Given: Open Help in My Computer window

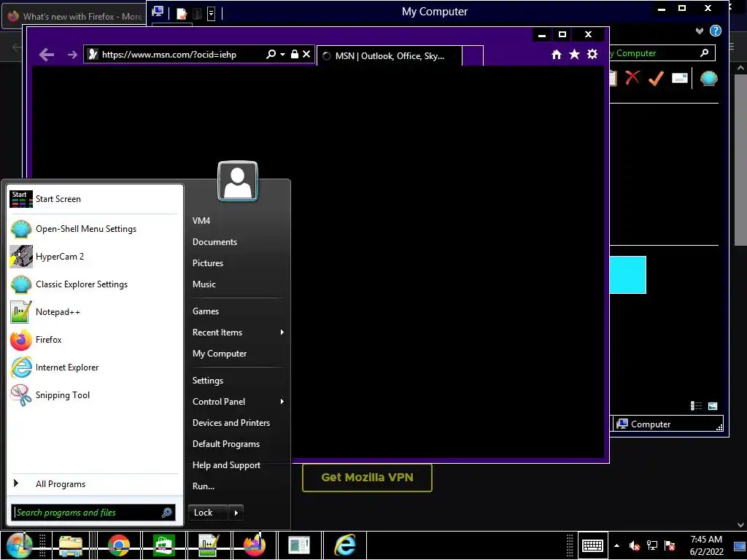Looking at the screenshot, I should coord(716,31).
